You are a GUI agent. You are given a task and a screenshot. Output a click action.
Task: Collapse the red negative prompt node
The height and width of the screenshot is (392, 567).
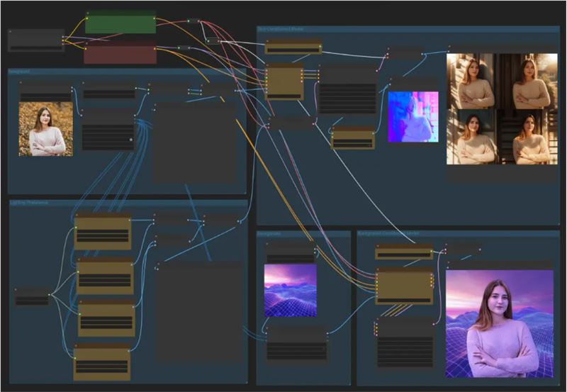86,44
